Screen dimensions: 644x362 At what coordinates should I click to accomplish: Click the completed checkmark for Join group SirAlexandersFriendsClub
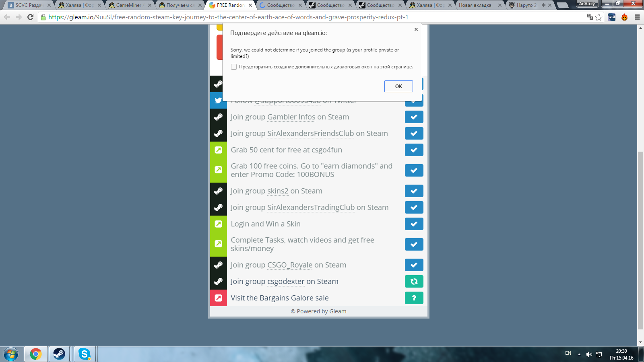click(x=414, y=134)
